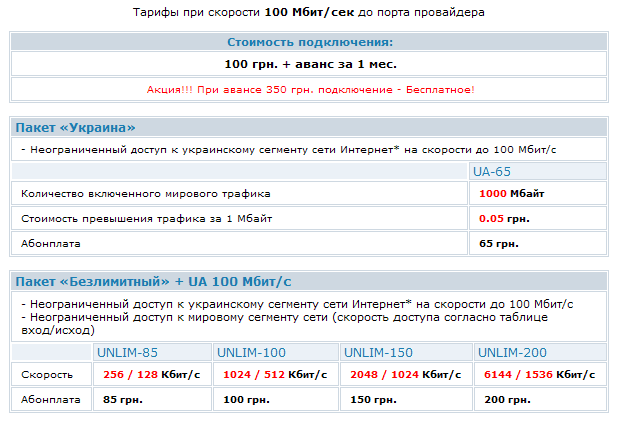The image size is (620, 422).
Task: Select the UA-65 column header
Action: click(491, 172)
